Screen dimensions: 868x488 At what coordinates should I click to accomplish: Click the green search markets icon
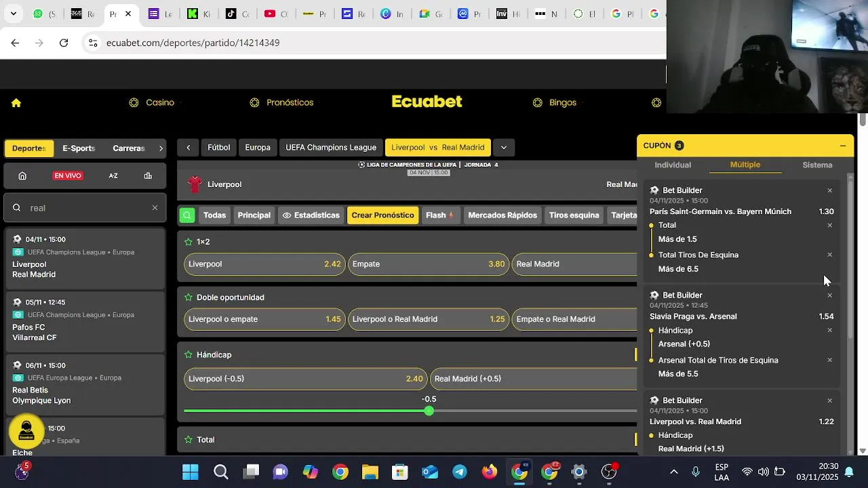(x=187, y=216)
